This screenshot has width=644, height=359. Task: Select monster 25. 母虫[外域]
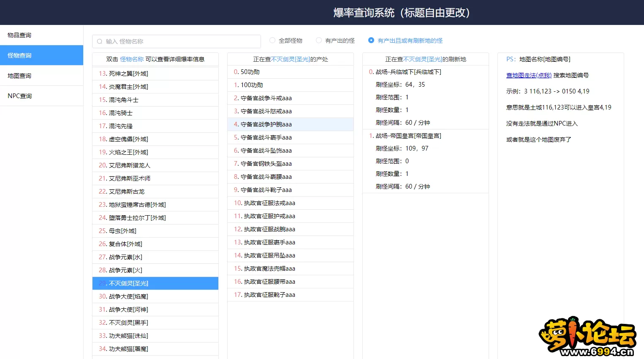click(155, 231)
